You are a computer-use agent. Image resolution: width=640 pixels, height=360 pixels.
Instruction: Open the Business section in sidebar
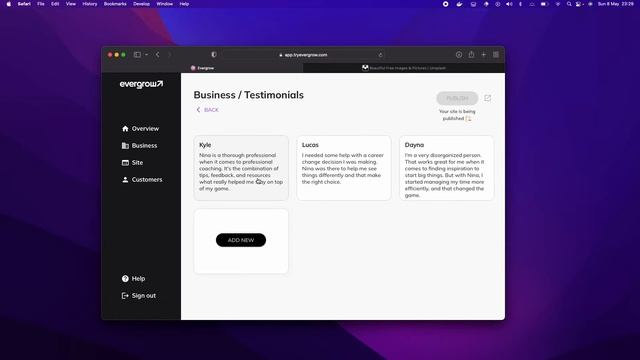click(x=139, y=146)
